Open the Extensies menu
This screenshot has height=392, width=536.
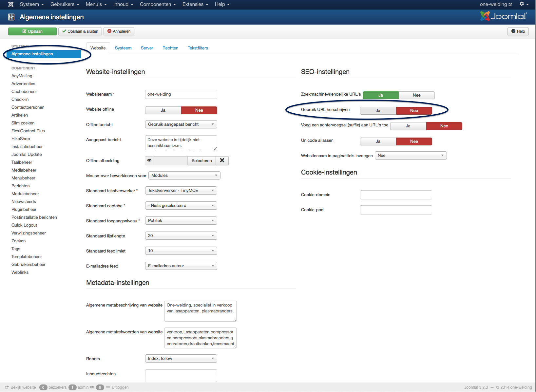(195, 4)
